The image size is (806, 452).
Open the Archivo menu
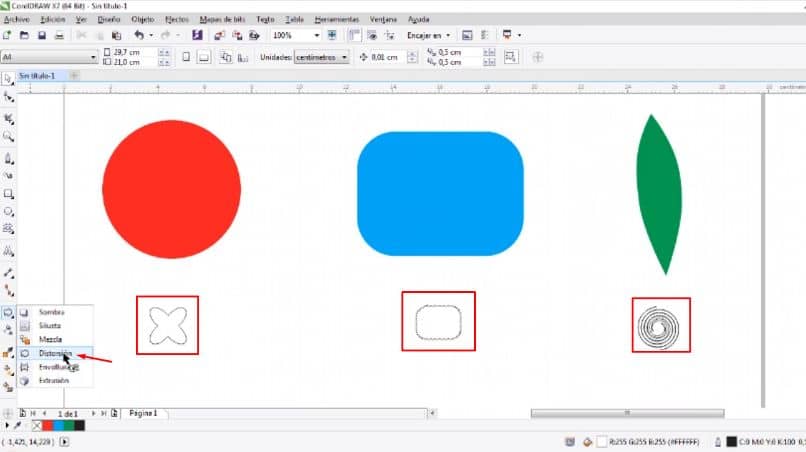pos(16,20)
